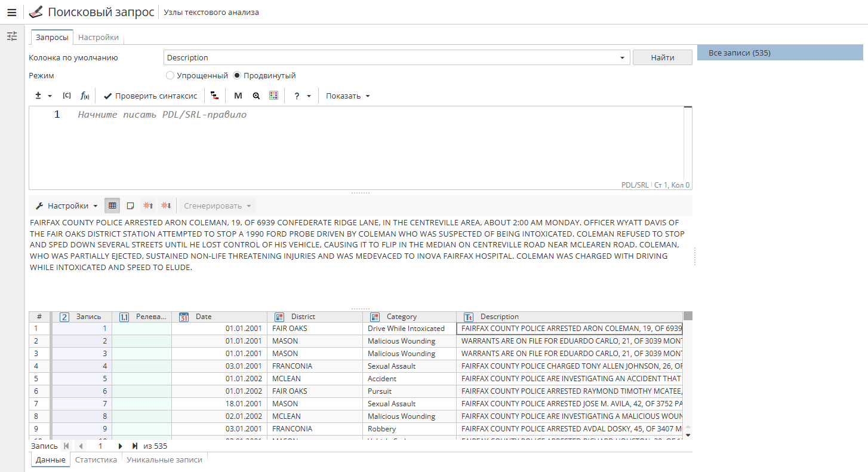This screenshot has height=472, width=868.
Task: Switch to the Уникальные записи tab
Action: (164, 459)
